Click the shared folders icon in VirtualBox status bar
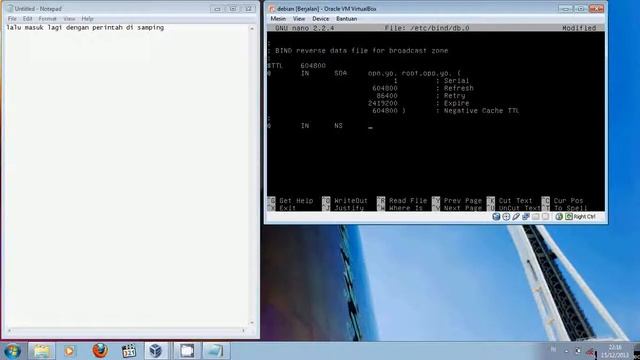 (536, 217)
